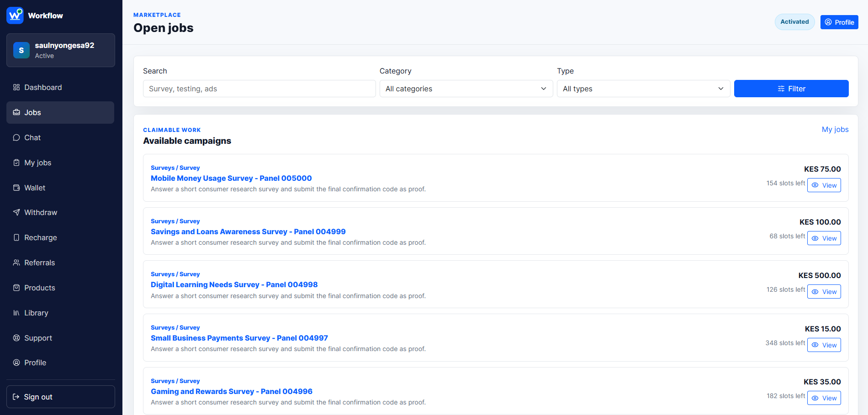Open Recharge from the sidebar
This screenshot has height=415, width=868.
click(60, 237)
